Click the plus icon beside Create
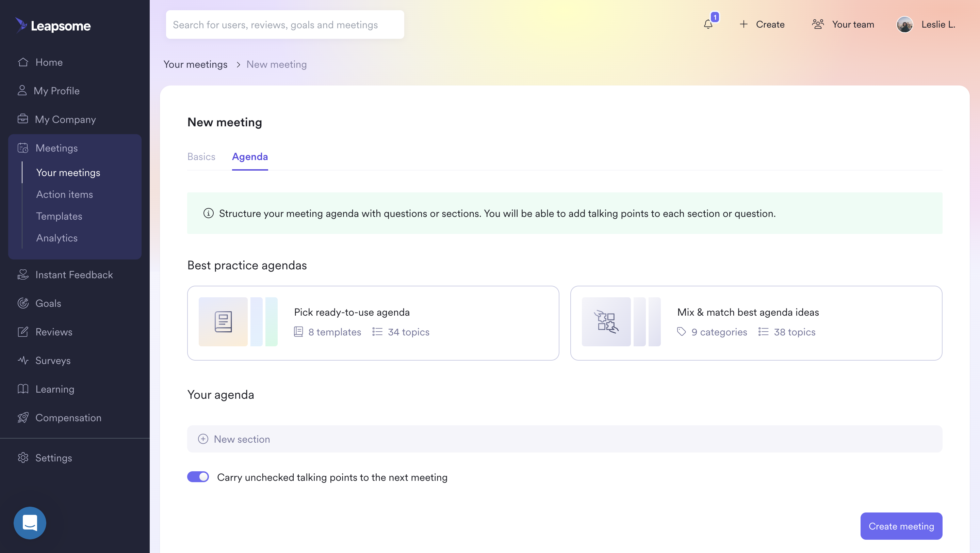 [x=744, y=25]
